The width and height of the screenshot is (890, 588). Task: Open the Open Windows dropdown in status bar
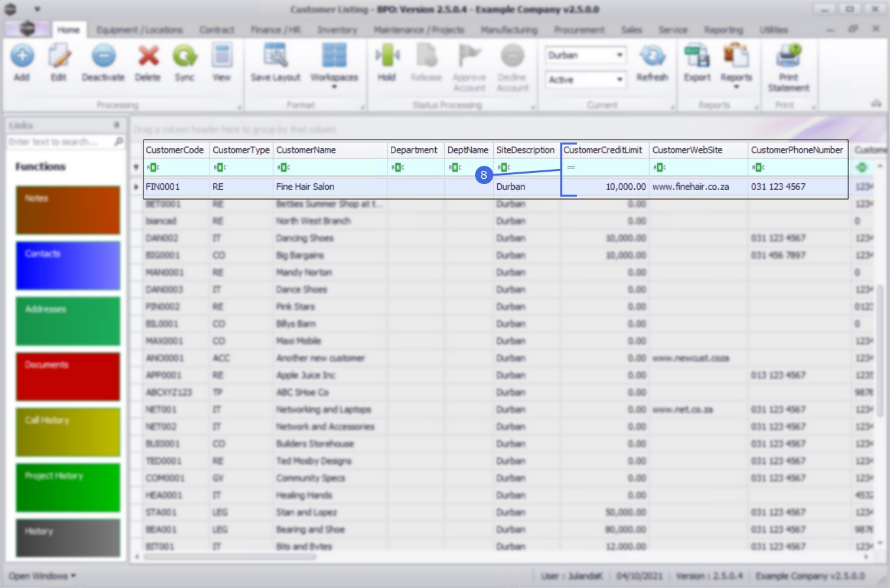point(42,576)
